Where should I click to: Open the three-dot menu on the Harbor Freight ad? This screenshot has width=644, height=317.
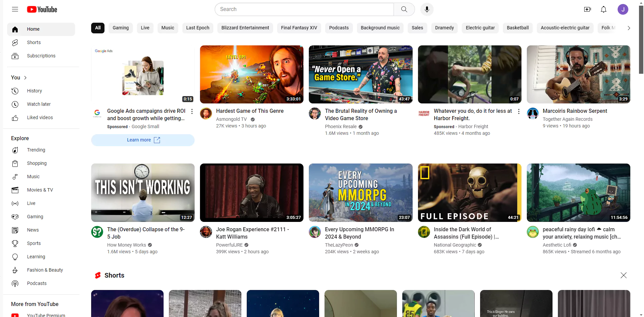518,111
